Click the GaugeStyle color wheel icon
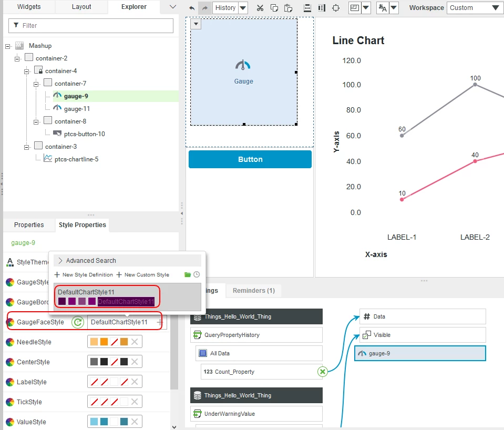 [10, 282]
